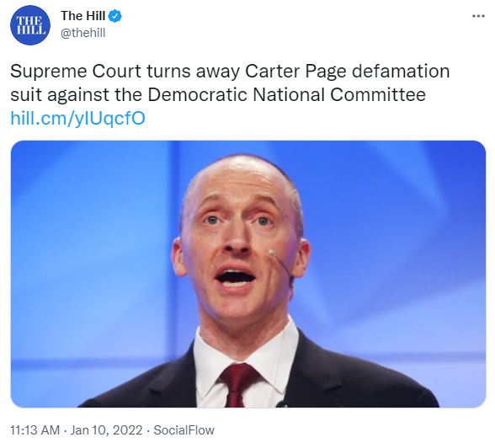Viewport: 495px width, 448px height.
Task: Click the blue verified badge
Action: click(115, 16)
